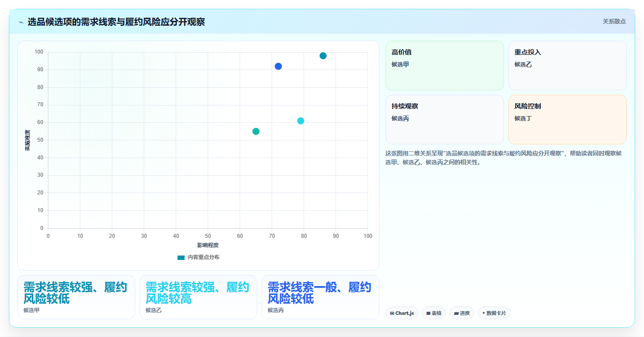
Task: Select the 需求线索较强、履约风险较低 card for 候选甲
Action: 76,297
